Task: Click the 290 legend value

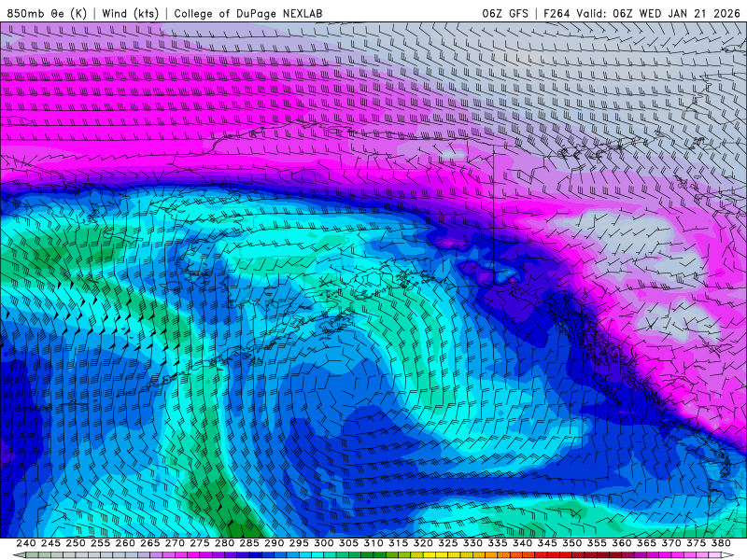Action: coord(274,543)
